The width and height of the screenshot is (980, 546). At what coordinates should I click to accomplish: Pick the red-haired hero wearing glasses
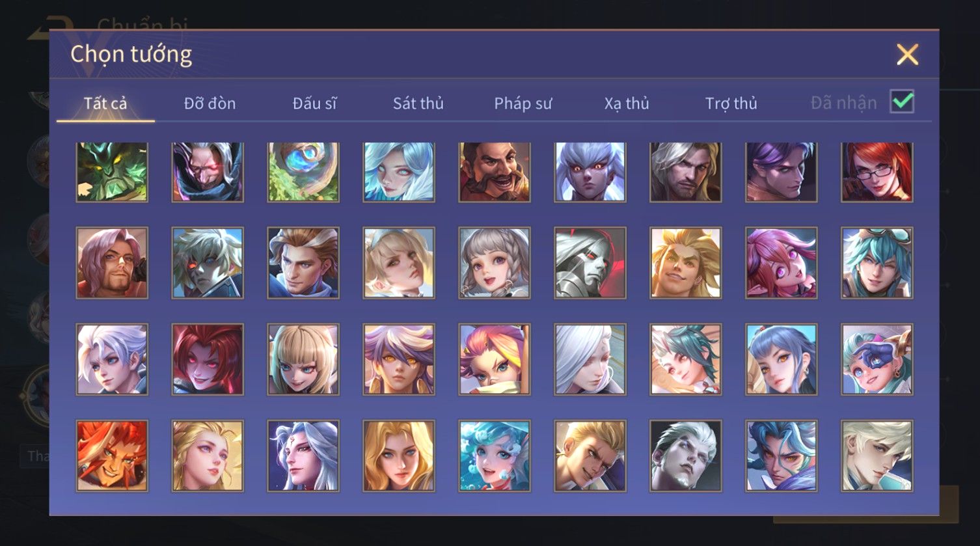pos(877,172)
